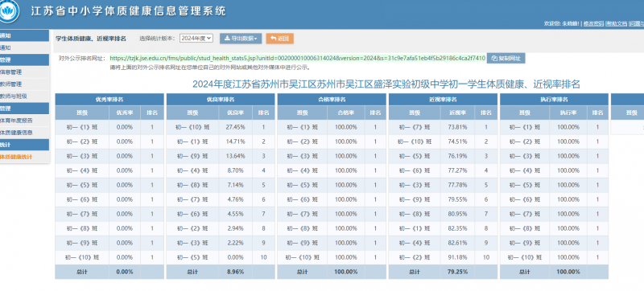Click the 73.81% myopia rate cell
This screenshot has width=644, height=291.
pyautogui.click(x=457, y=128)
